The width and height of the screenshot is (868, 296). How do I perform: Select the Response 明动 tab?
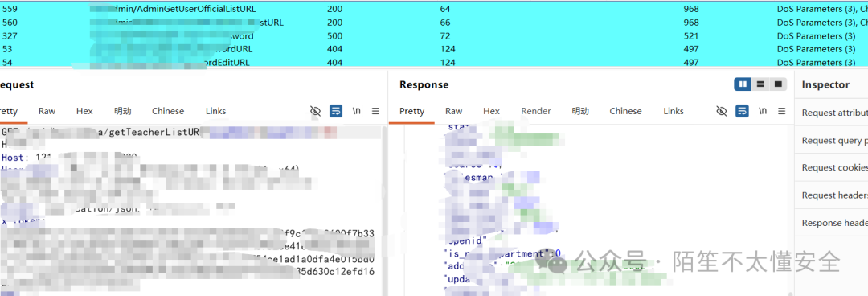click(x=580, y=111)
